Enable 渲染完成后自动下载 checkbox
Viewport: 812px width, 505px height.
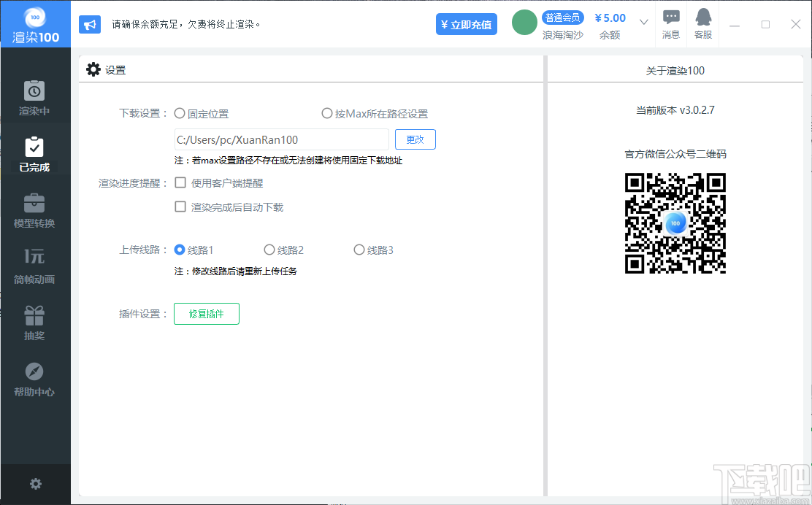[x=179, y=207]
